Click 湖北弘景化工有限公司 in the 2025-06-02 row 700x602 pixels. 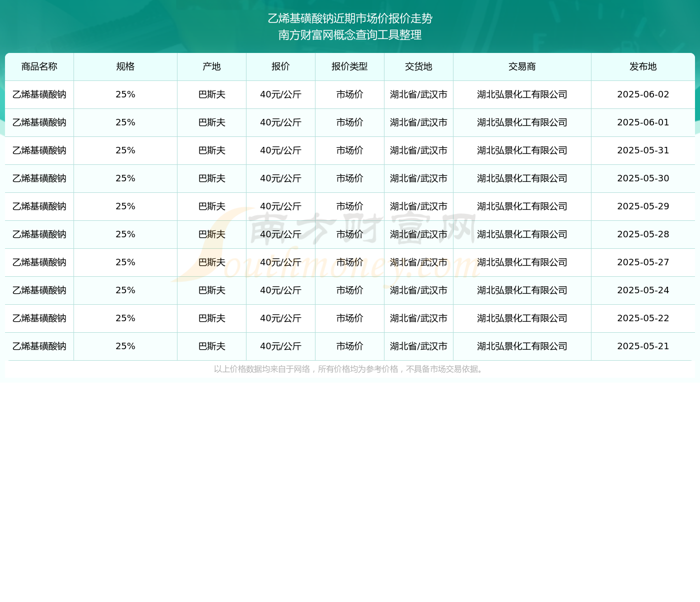(522, 94)
